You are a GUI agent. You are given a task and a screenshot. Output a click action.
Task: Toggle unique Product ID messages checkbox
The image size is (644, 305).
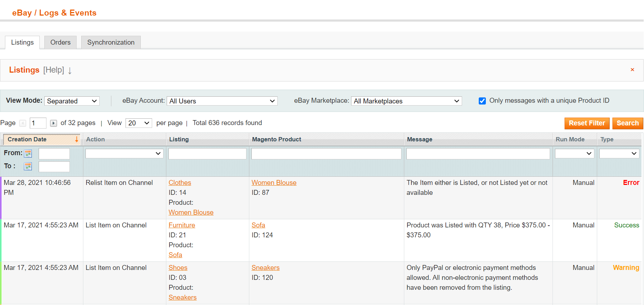click(482, 101)
